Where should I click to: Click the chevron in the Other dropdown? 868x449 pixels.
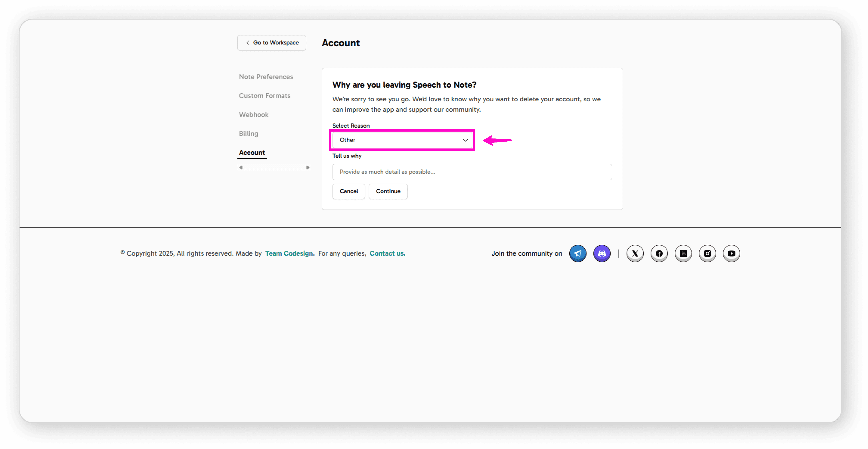tap(465, 140)
